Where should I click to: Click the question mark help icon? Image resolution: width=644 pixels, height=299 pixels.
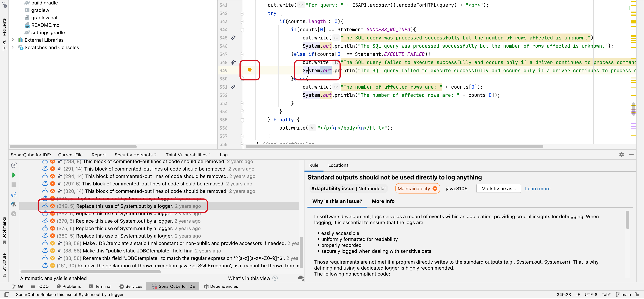(x=275, y=278)
